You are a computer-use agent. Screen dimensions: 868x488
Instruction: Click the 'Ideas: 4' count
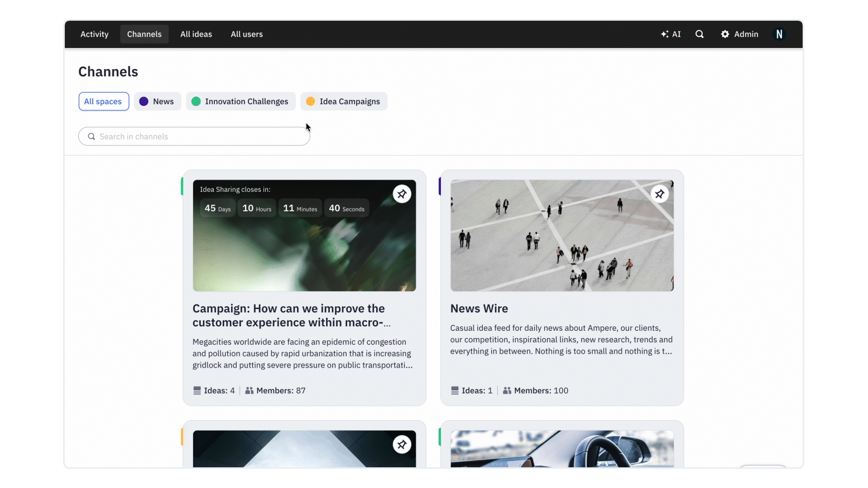click(214, 390)
